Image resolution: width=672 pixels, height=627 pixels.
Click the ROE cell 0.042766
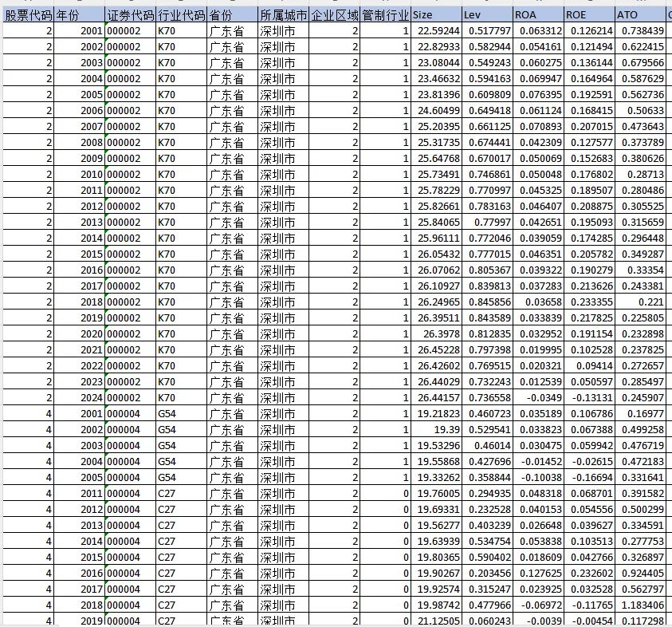[589, 557]
